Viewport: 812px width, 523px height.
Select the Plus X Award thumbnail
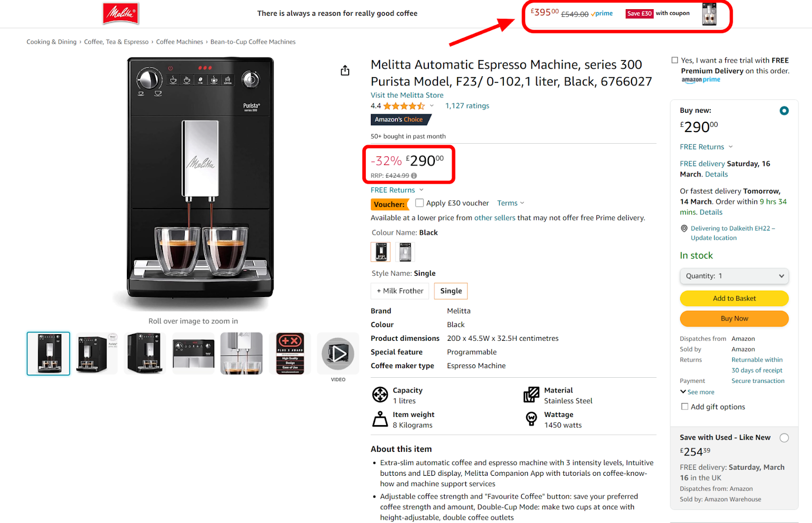(290, 353)
